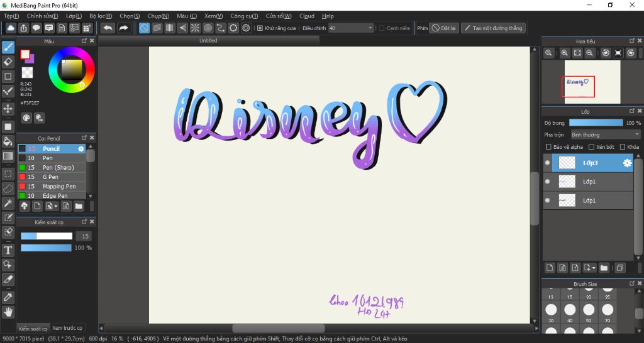Select the rectangular selection tool
644x343 pixels.
point(8,174)
